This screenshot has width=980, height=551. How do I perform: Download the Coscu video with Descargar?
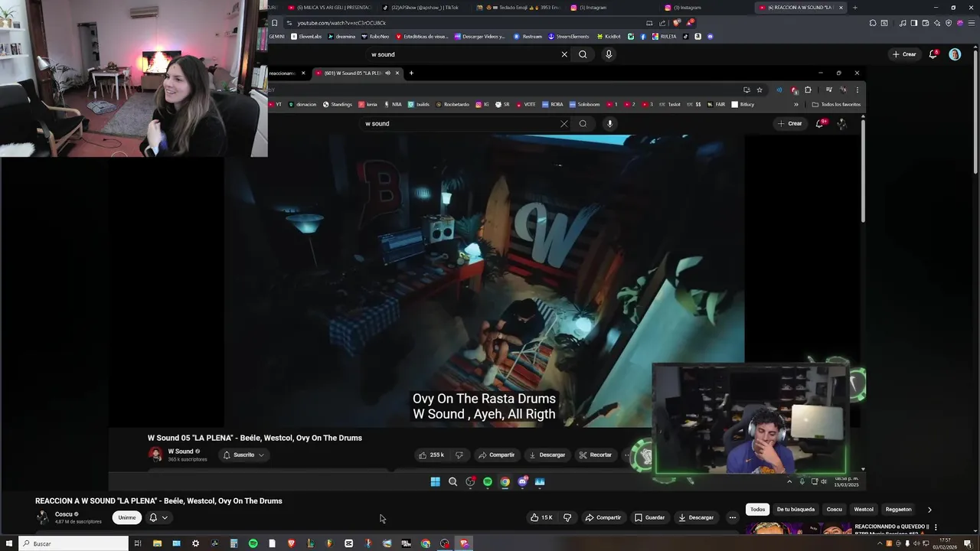(696, 517)
